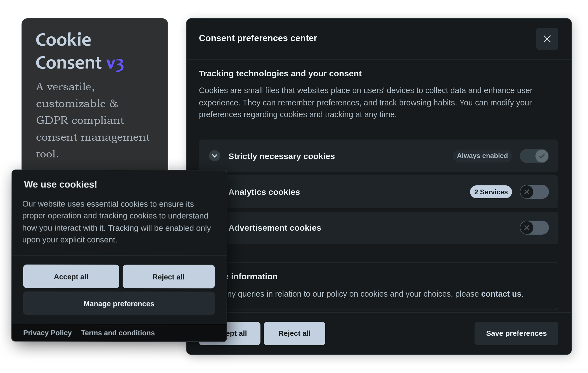The image size is (588, 373).
Task: Enable the Advertisement cookies toggle
Action: coord(534,228)
